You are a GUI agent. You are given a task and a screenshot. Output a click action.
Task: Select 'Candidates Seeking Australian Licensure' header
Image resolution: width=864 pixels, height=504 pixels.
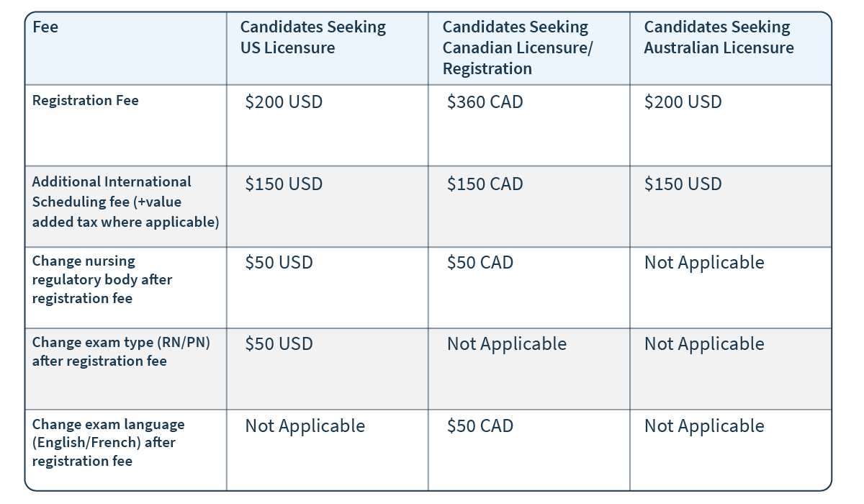pos(719,37)
